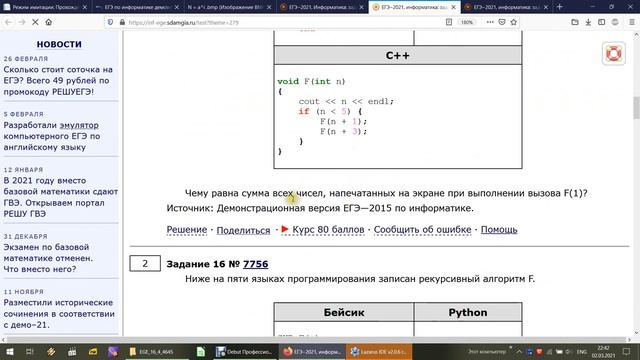
Task: Stop the page from loading
Action: 35,22
